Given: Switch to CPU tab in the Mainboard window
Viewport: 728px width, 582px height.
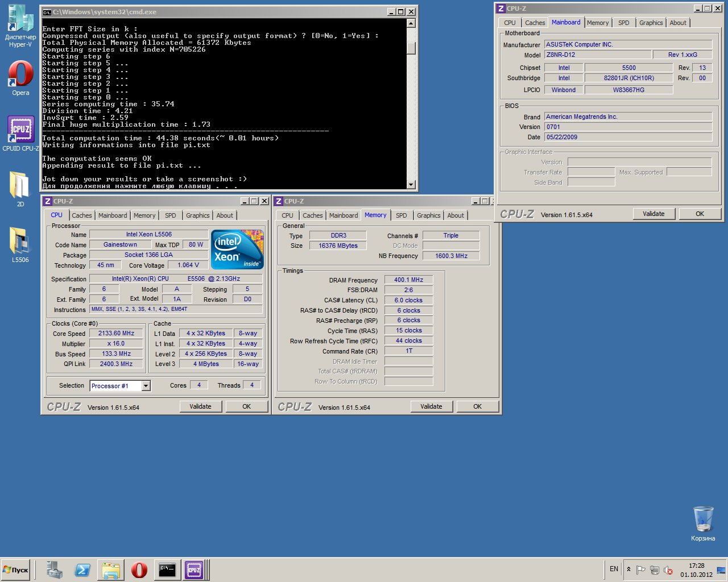Looking at the screenshot, I should pyautogui.click(x=510, y=23).
